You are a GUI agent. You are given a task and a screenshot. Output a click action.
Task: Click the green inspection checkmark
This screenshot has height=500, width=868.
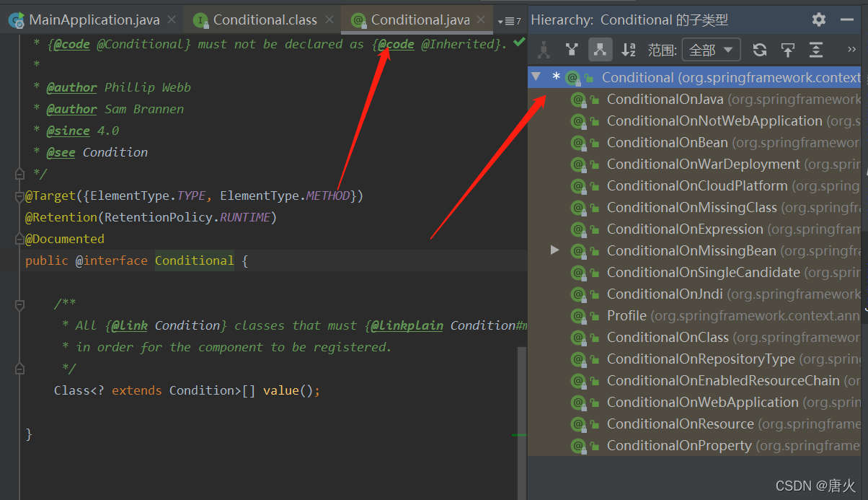[518, 43]
